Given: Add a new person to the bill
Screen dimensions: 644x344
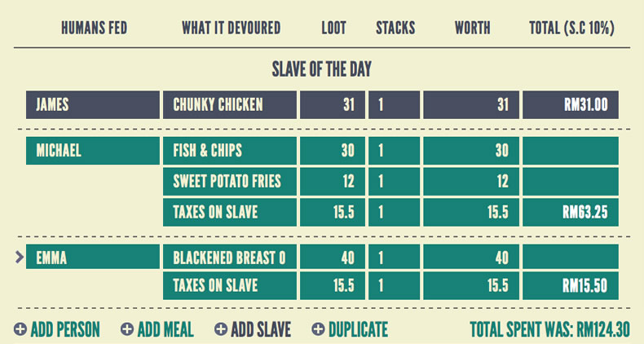Looking at the screenshot, I should tap(57, 329).
